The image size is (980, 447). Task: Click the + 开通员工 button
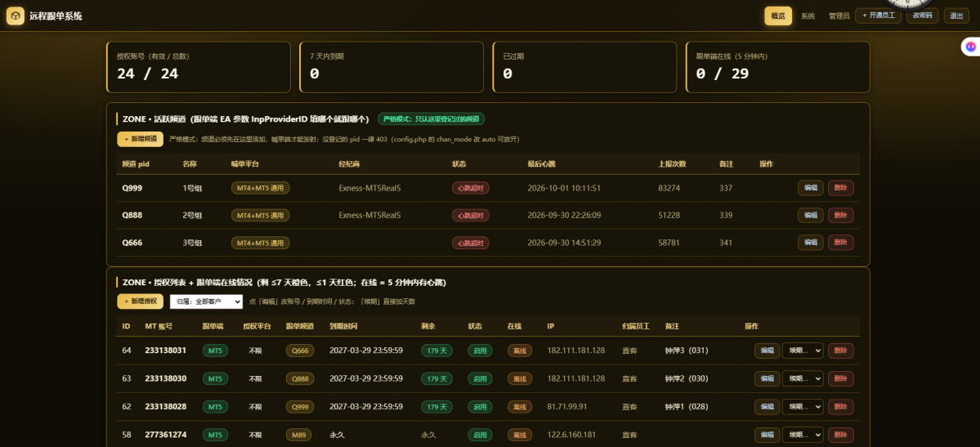pyautogui.click(x=878, y=16)
